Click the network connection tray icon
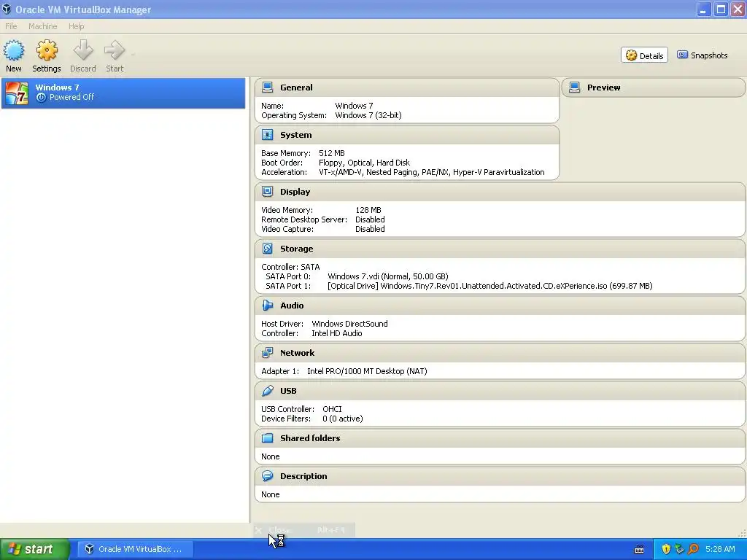 pos(679,549)
